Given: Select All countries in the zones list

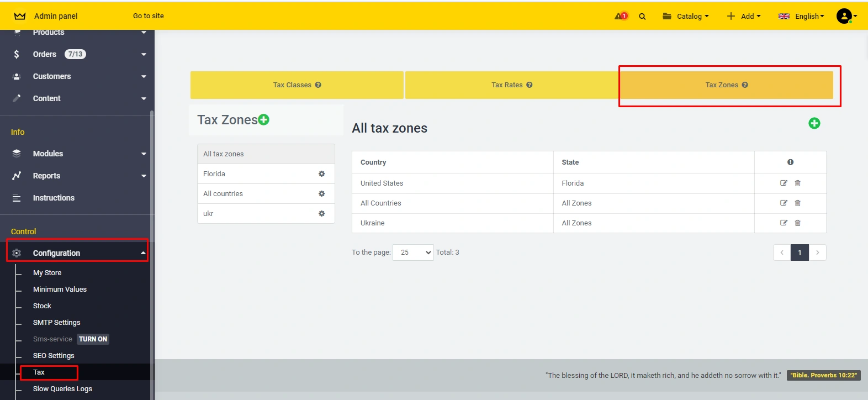Looking at the screenshot, I should 223,194.
